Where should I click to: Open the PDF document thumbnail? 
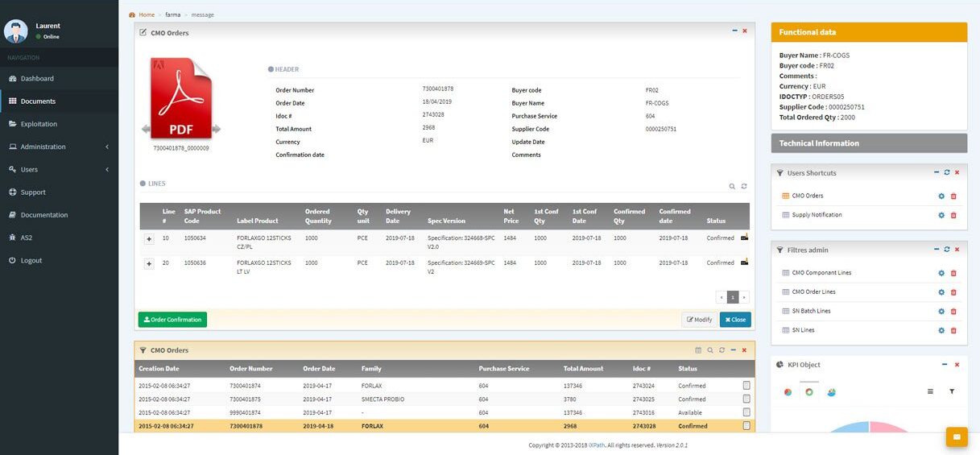[x=180, y=97]
